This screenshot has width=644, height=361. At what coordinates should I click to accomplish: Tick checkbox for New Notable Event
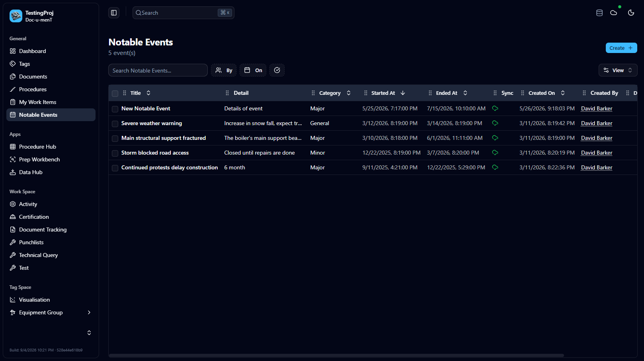tap(115, 109)
